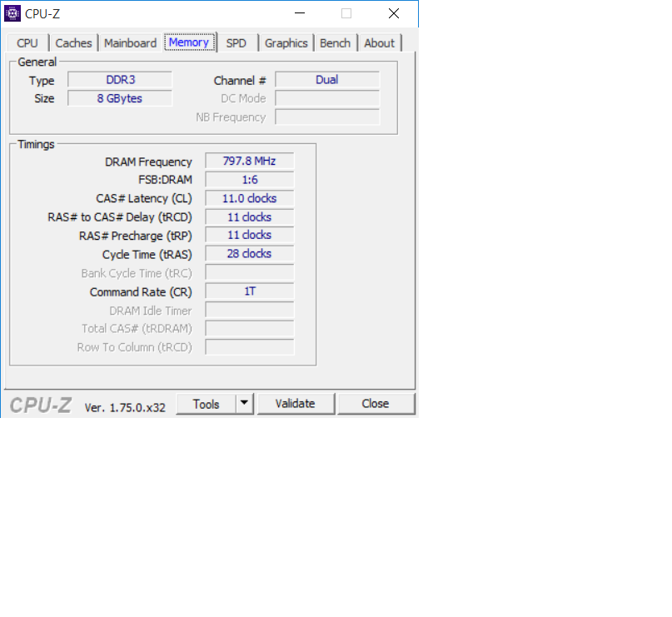Switch to the Graphics tab
The image size is (672, 617).
point(286,43)
